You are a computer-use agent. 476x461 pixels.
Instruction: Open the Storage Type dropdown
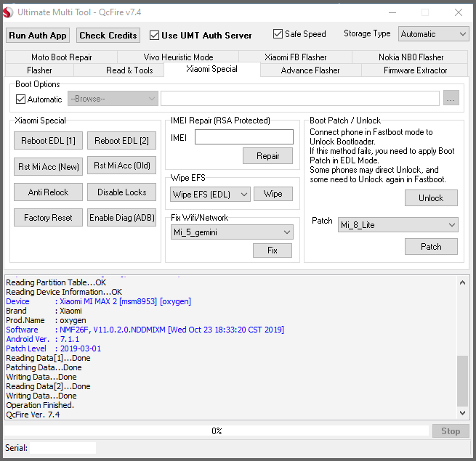tap(434, 34)
